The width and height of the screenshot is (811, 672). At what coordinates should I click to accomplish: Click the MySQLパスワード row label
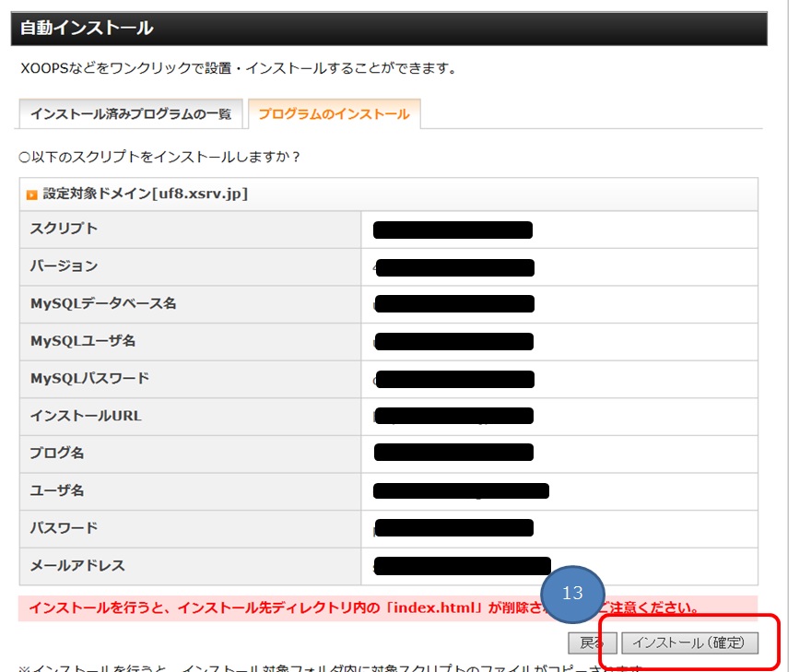coord(89,378)
